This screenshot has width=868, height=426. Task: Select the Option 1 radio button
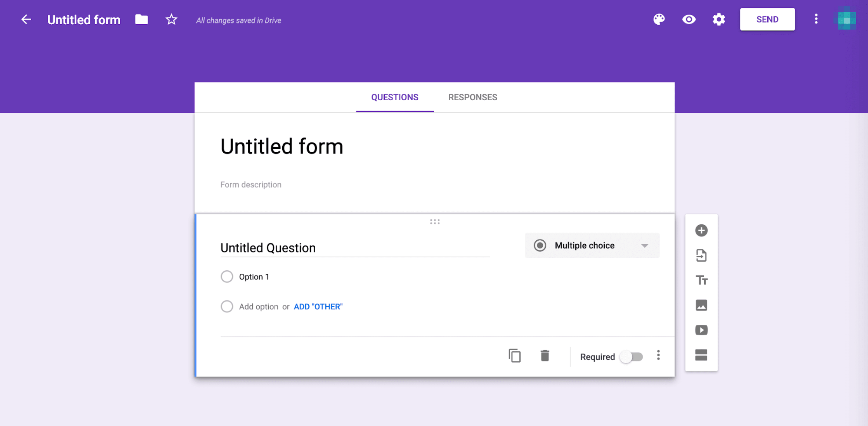pyautogui.click(x=227, y=276)
